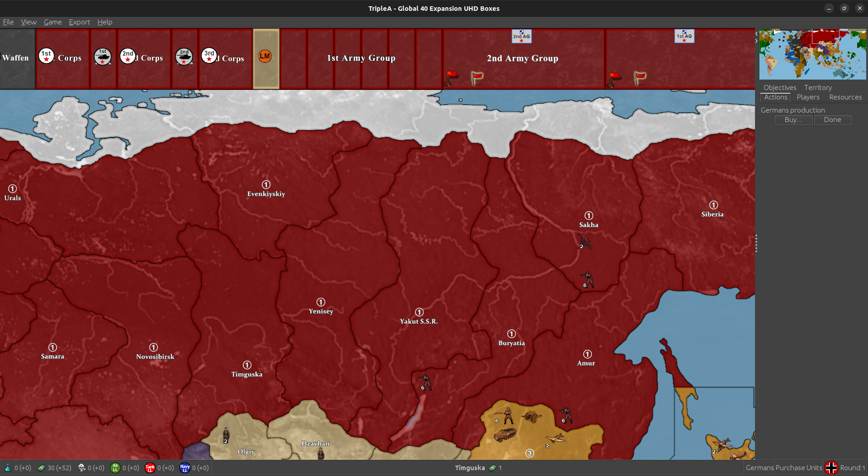The height and width of the screenshot is (476, 868).
Task: Open the Help menu
Action: tap(105, 22)
